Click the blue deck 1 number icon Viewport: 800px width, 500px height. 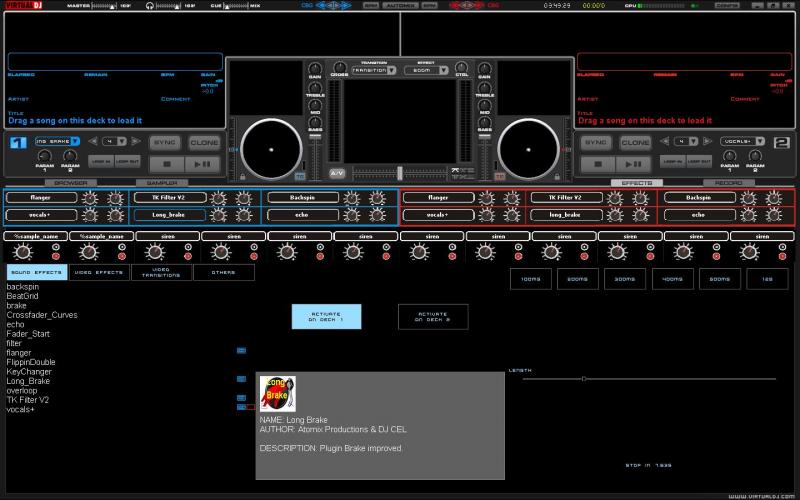coord(18,142)
